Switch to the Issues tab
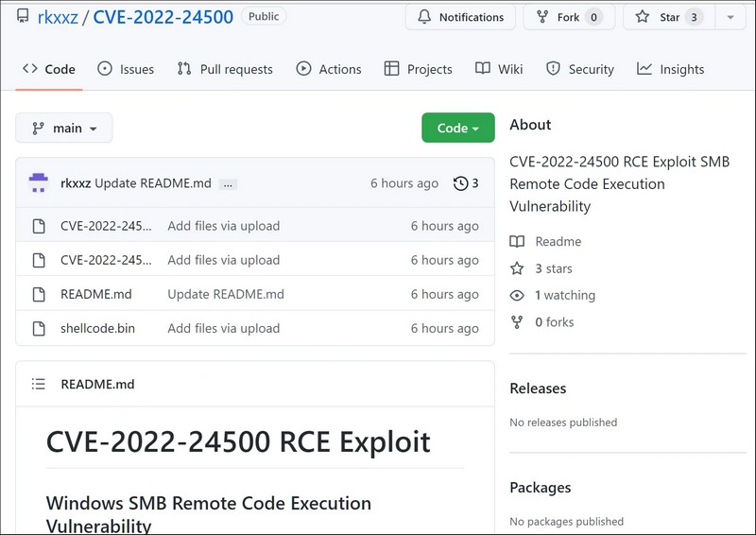 [126, 69]
